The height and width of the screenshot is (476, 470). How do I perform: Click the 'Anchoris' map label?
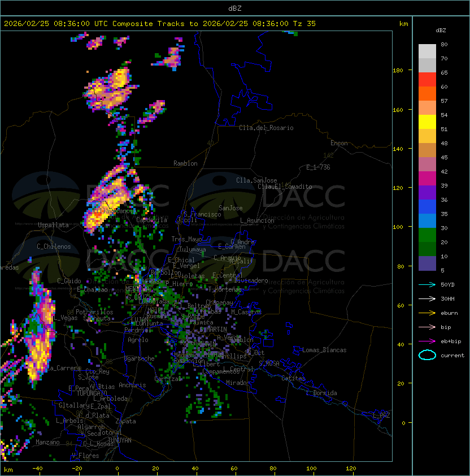132,385
